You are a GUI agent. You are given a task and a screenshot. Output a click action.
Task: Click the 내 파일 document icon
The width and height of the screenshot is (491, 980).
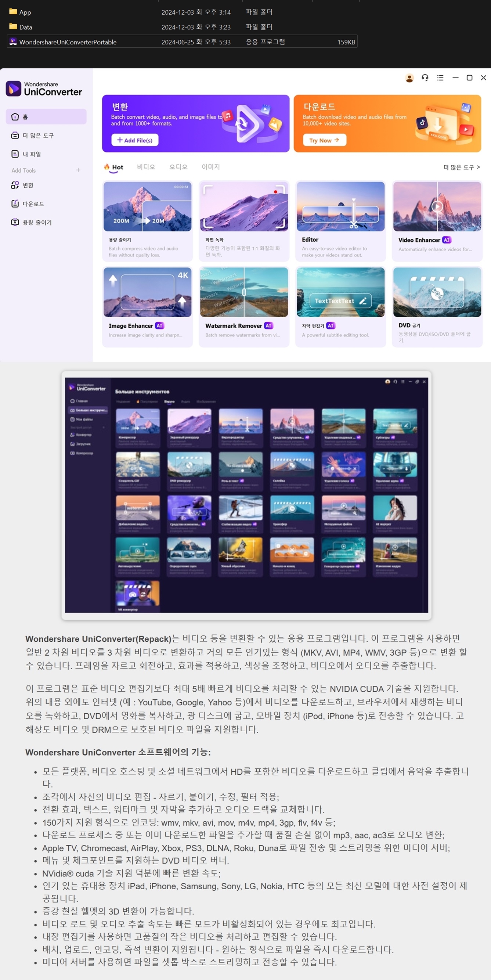[15, 154]
